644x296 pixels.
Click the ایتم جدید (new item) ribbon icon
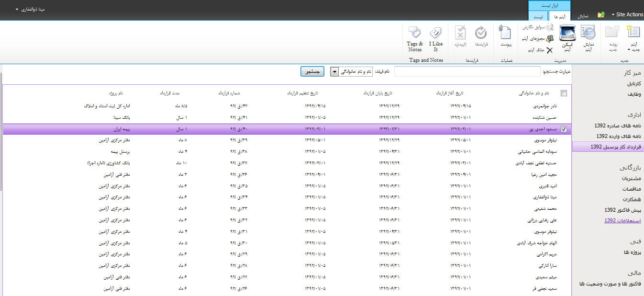coord(633,32)
